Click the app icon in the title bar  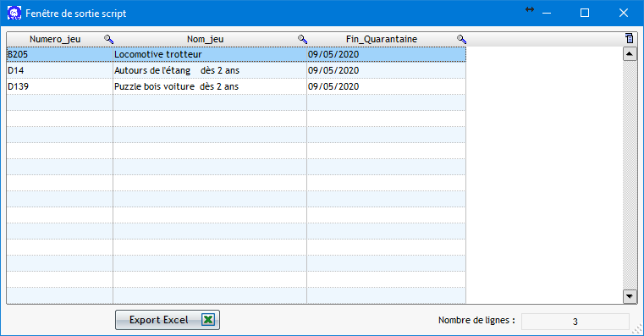click(14, 14)
